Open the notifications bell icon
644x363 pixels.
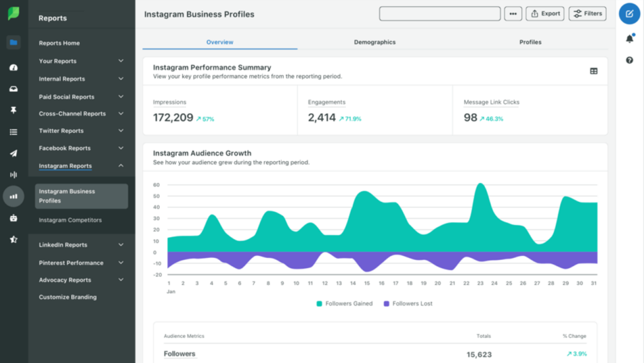tap(630, 39)
